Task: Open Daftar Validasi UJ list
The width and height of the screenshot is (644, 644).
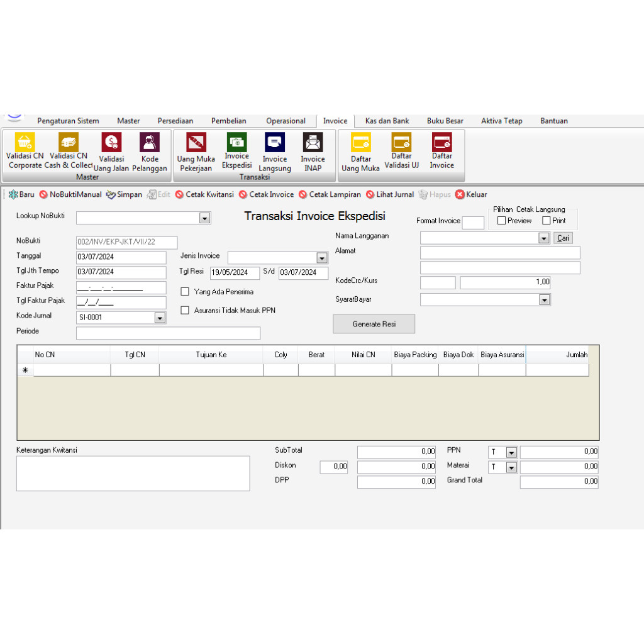Action: click(401, 143)
